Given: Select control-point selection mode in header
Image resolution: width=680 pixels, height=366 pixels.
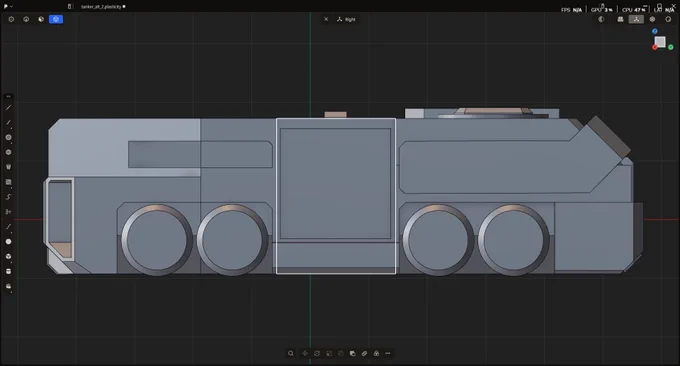Looking at the screenshot, I should 11,19.
